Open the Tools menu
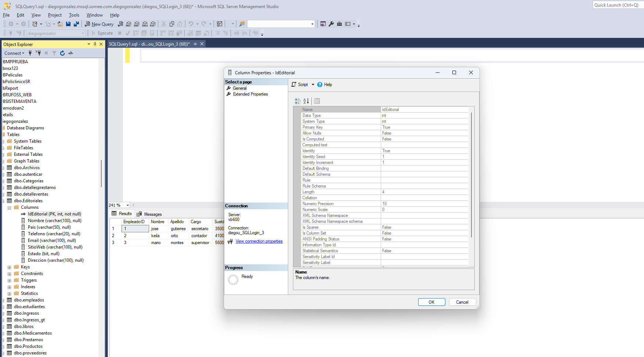The image size is (644, 357). pyautogui.click(x=74, y=15)
